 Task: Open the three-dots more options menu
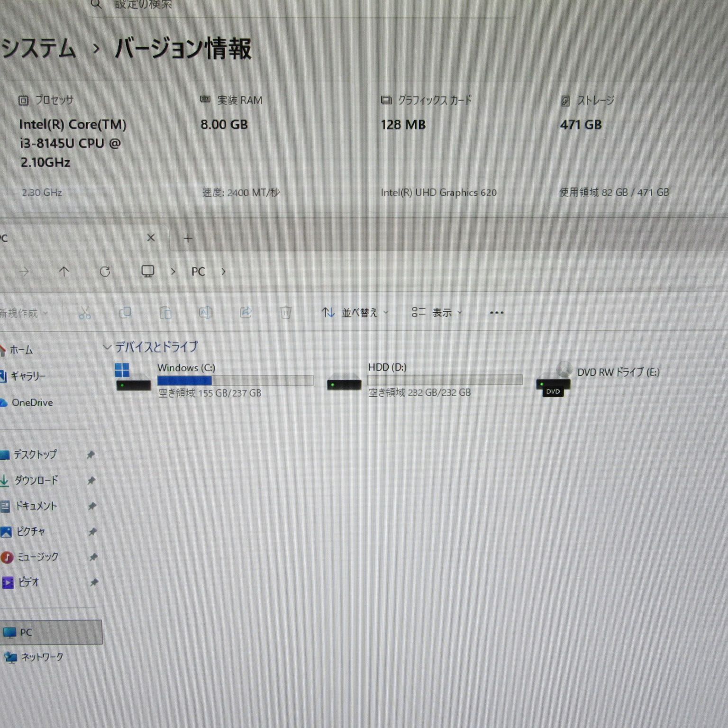click(x=497, y=313)
